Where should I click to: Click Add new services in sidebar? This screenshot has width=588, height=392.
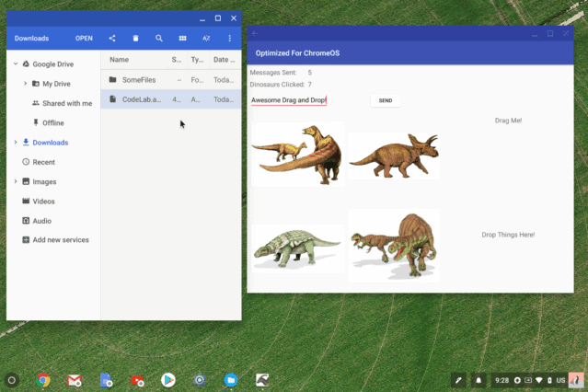click(60, 240)
